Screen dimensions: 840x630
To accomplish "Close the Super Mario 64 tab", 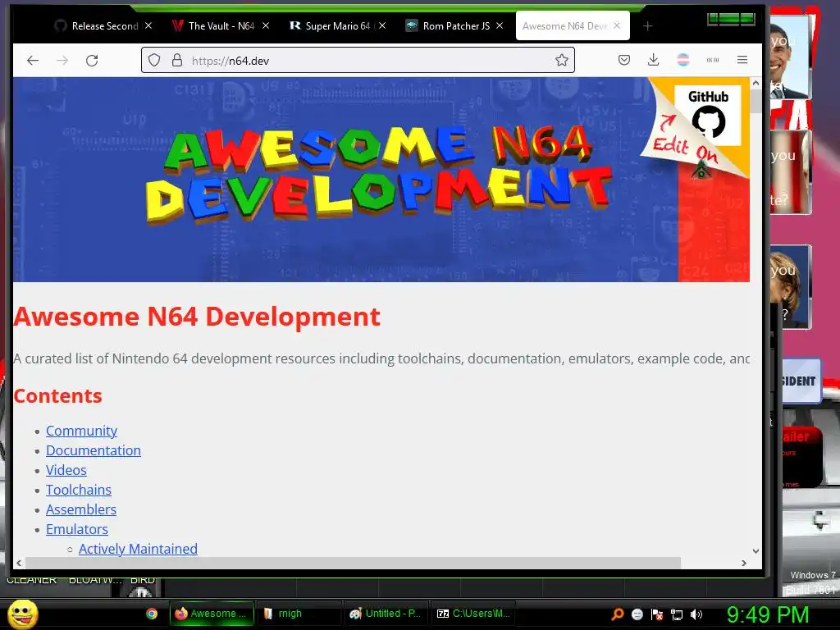I will click(382, 25).
